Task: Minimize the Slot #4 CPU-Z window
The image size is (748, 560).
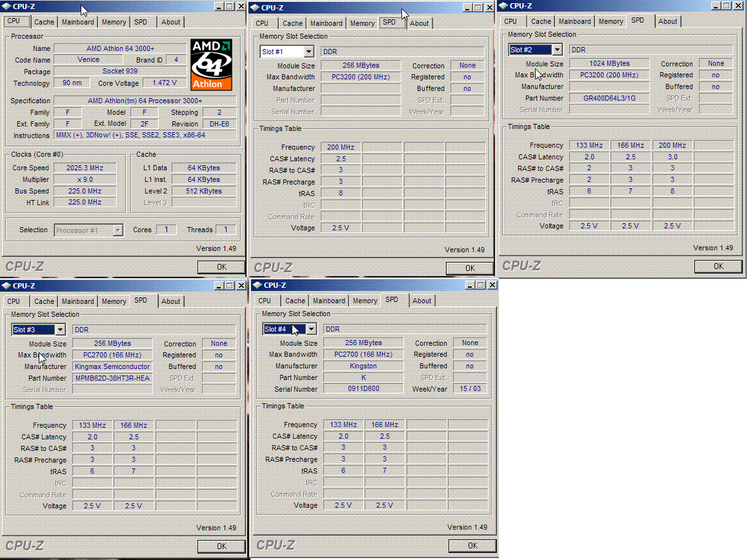Action: coord(470,285)
